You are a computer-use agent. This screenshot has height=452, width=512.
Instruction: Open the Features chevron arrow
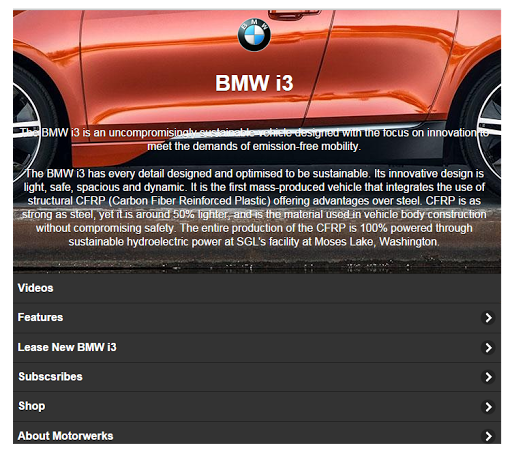[488, 318]
